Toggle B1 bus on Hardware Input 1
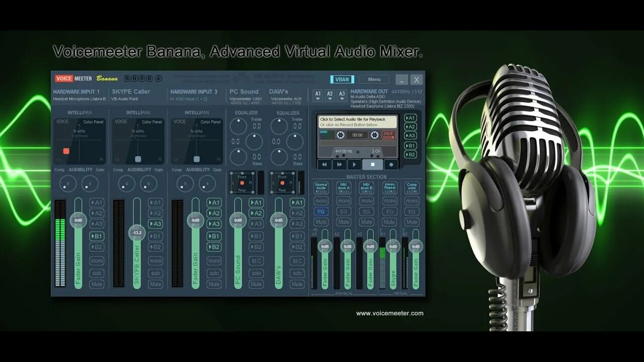 97,236
